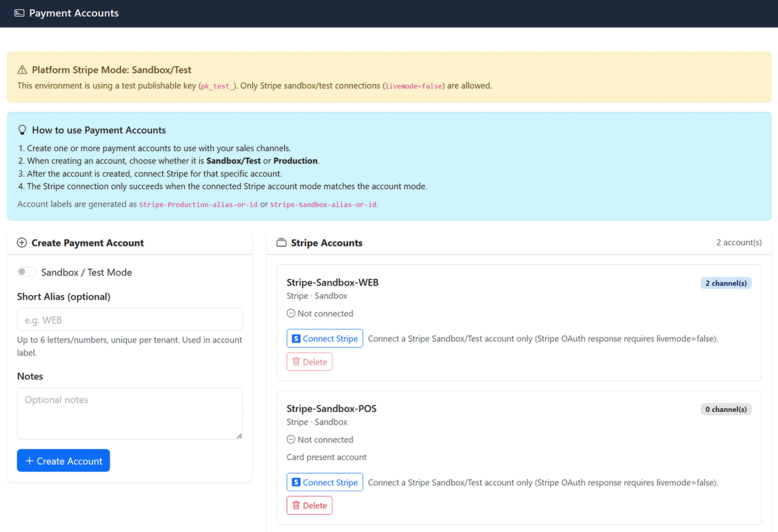Viewport: 778px width, 532px height.
Task: Click the Platform Stripe Mode: Sandbox/Test heading
Action: (112, 70)
